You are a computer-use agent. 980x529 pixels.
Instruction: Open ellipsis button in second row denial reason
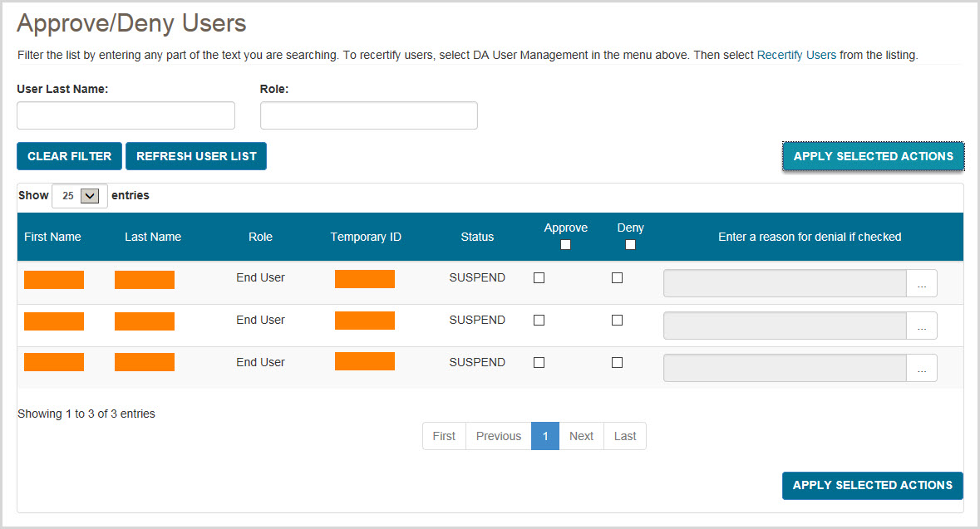tap(921, 326)
